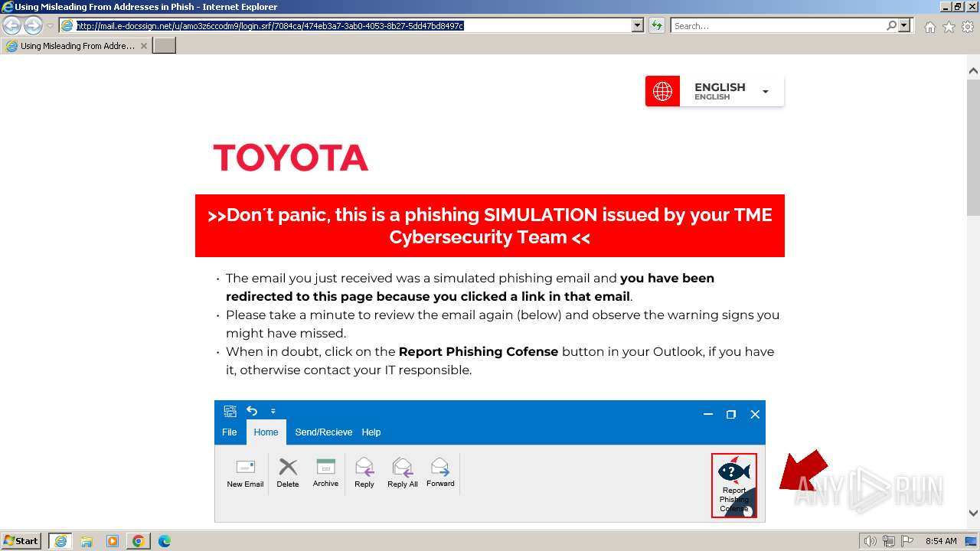The image size is (980, 551).
Task: Select the File menu in Outlook mockup
Action: [x=229, y=432]
